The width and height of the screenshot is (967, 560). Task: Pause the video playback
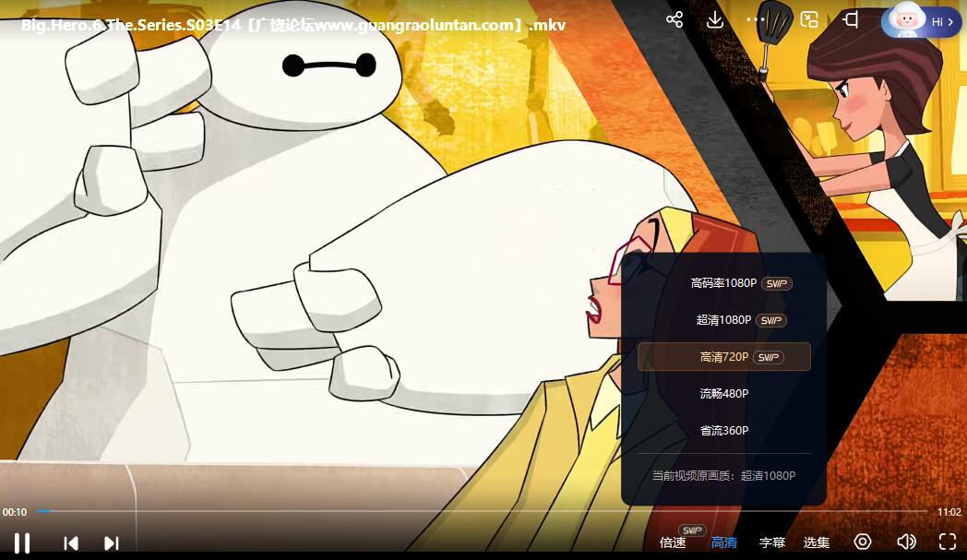point(22,542)
